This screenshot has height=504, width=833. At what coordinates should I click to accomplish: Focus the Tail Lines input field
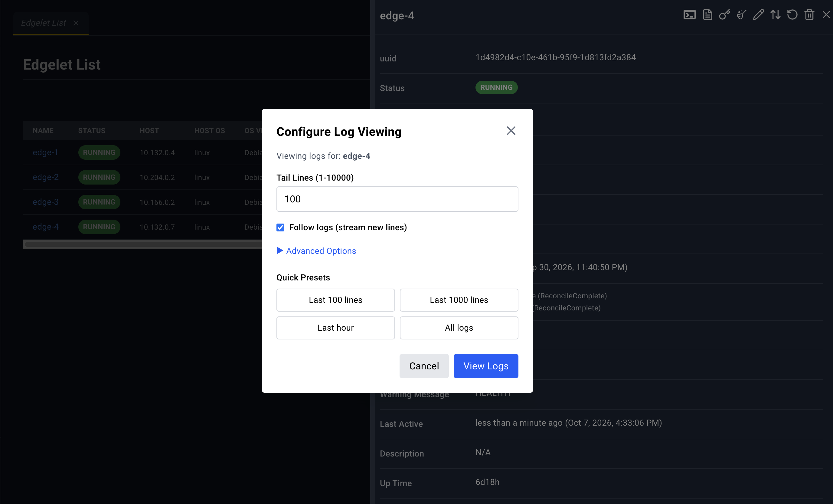point(397,199)
